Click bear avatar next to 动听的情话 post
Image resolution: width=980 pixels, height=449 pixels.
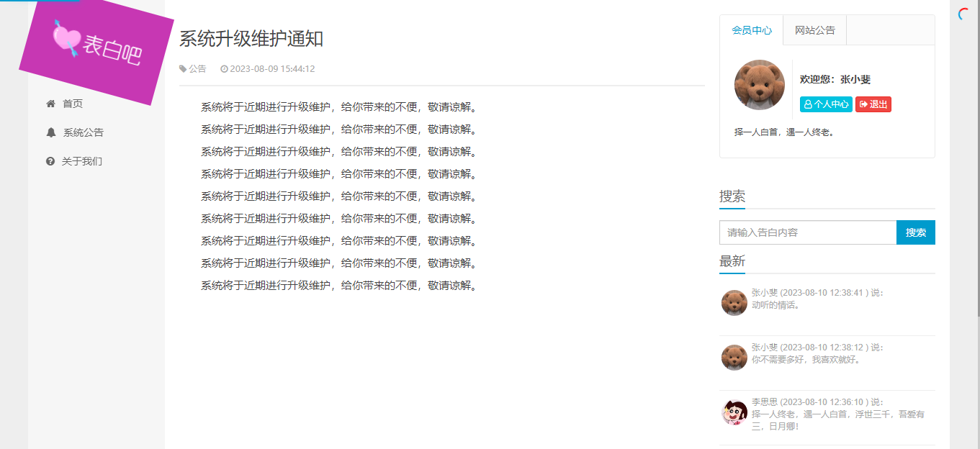pos(734,303)
